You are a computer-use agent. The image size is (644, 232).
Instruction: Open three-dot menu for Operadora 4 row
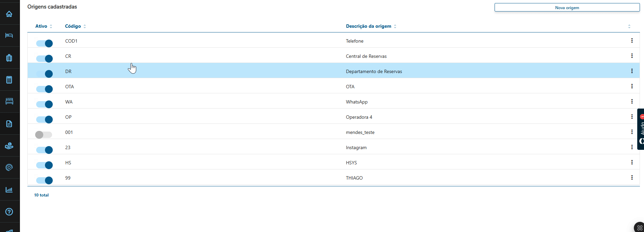(632, 117)
